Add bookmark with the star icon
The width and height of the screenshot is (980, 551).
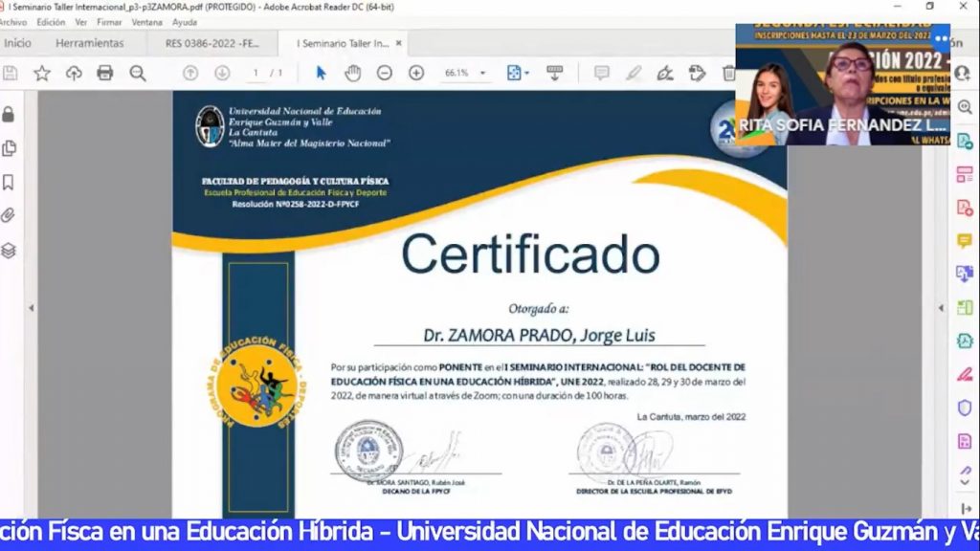pyautogui.click(x=42, y=73)
